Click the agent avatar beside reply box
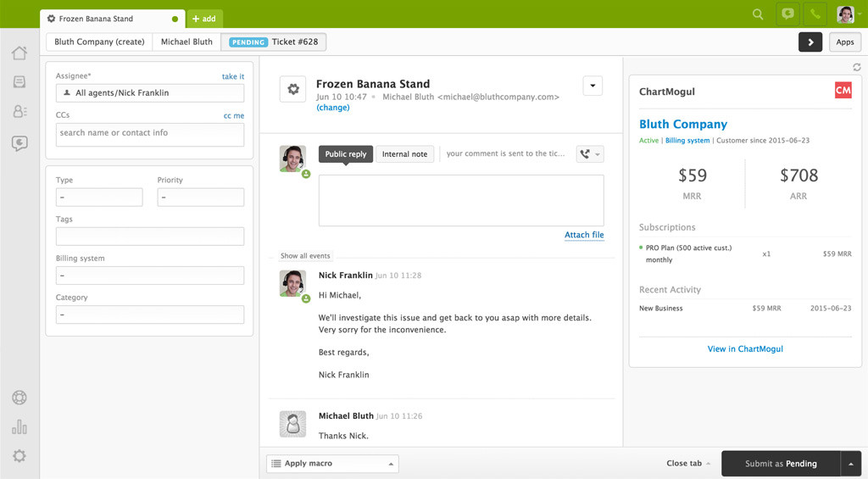Image resolution: width=868 pixels, height=479 pixels. click(x=292, y=159)
